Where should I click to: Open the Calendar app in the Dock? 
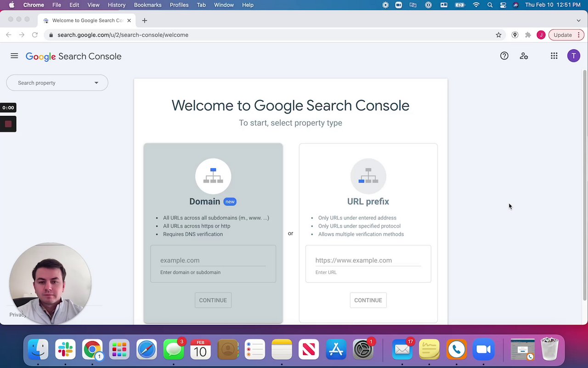pos(201,350)
